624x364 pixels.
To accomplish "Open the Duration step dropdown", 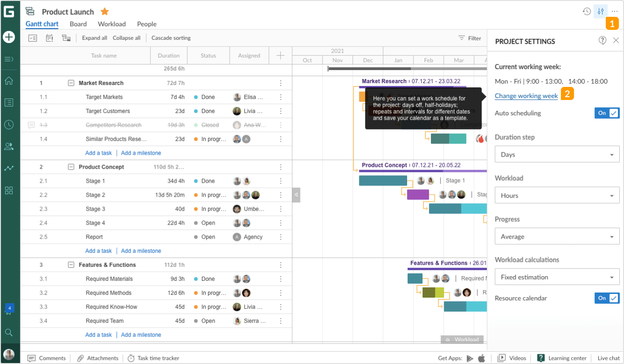I will click(557, 154).
